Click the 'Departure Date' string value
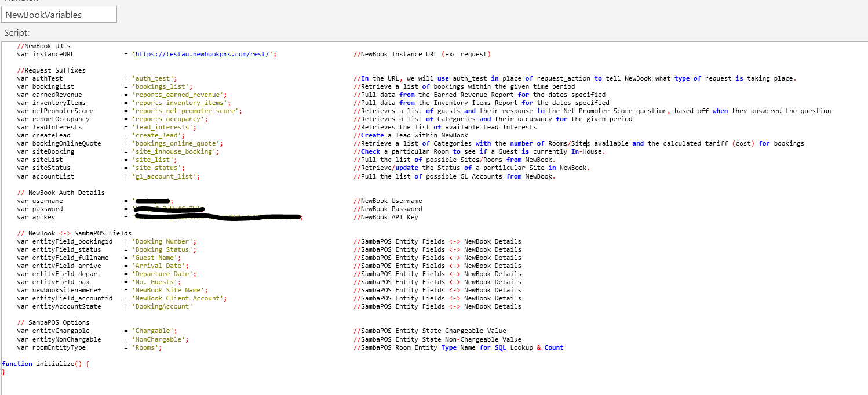 point(163,274)
